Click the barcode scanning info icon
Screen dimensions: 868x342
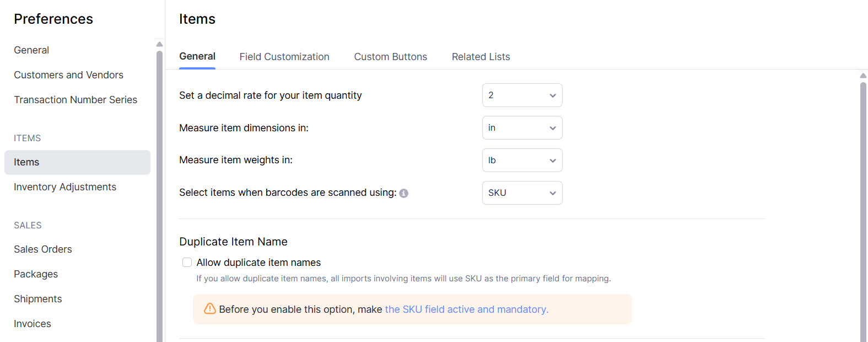click(x=403, y=193)
